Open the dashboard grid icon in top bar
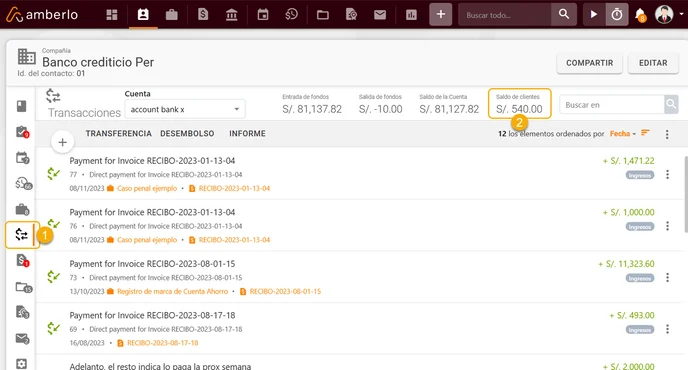 (112, 15)
